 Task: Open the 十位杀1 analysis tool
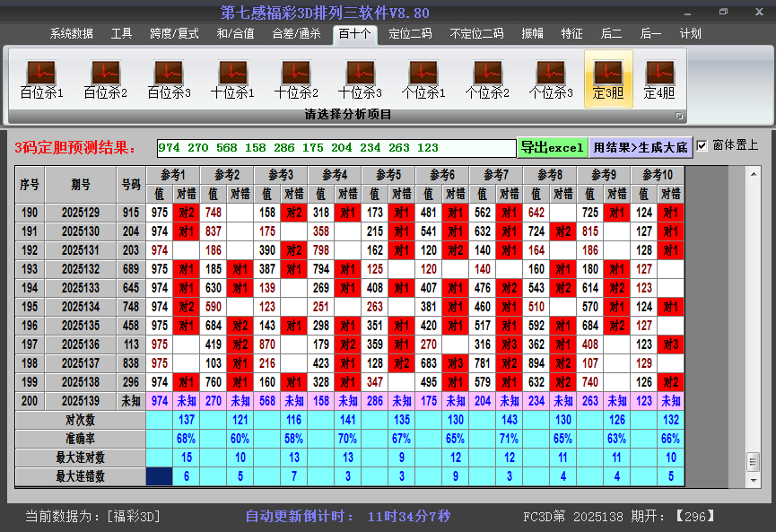[232, 79]
